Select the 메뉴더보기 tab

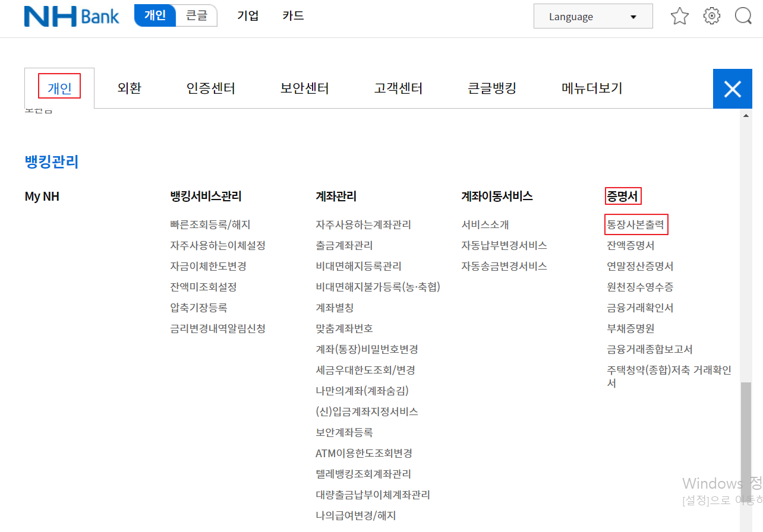pos(592,88)
